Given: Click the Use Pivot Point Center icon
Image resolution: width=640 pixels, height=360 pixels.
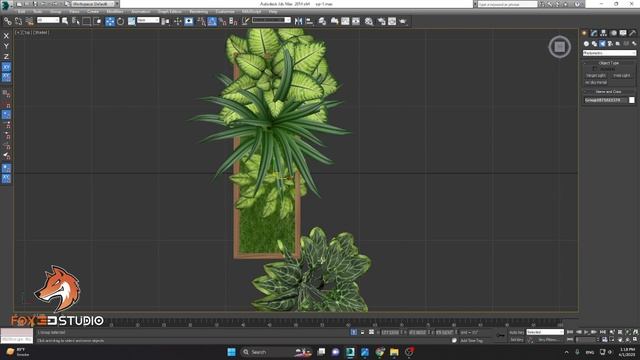Looking at the screenshot, I should (165, 21).
